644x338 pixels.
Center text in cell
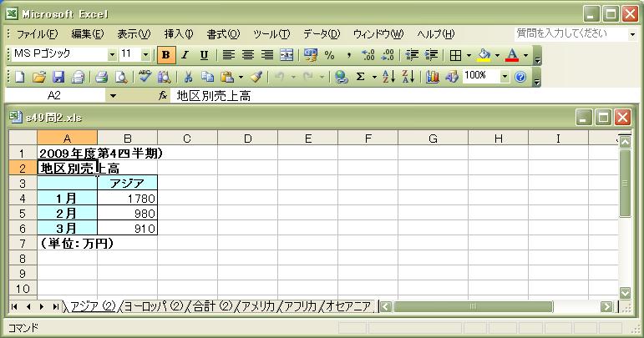click(x=248, y=55)
